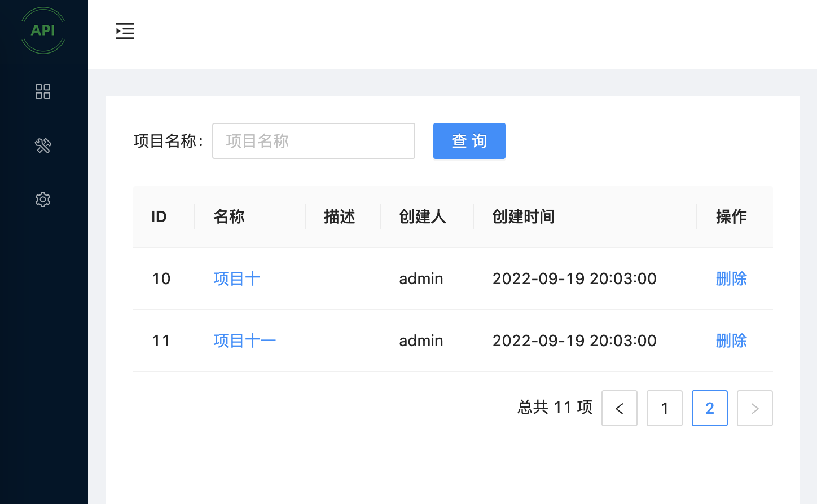Open the 项目十 project link
Image resolution: width=817 pixels, height=504 pixels.
tap(237, 278)
